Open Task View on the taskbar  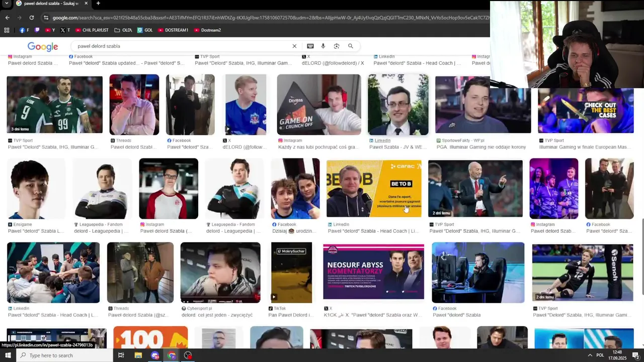pos(121,355)
